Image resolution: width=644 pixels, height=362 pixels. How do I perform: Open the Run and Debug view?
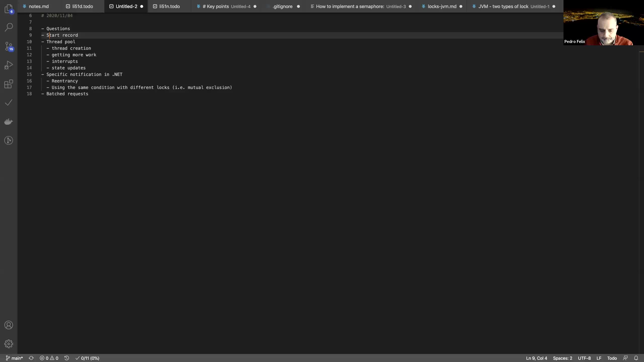click(x=9, y=65)
